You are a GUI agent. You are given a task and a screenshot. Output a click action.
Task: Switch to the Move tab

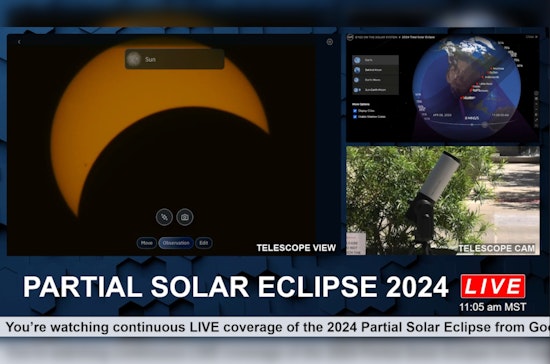(x=147, y=243)
